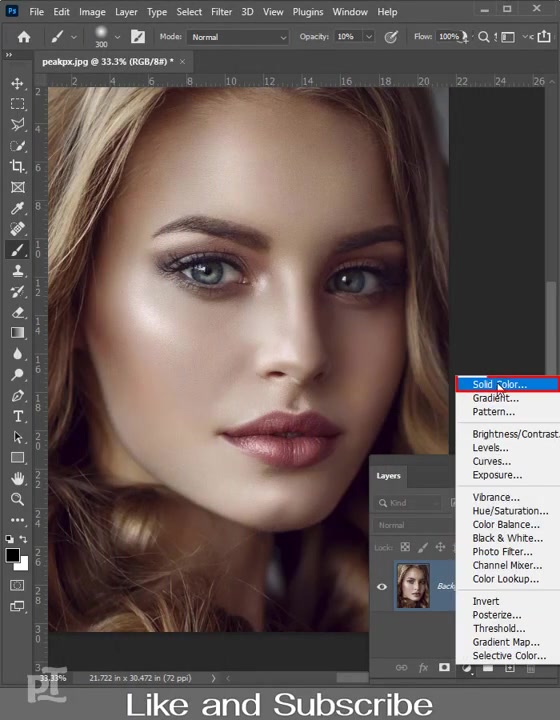Click the foreground color swatch
Screen dimensions: 560x720
(13, 555)
